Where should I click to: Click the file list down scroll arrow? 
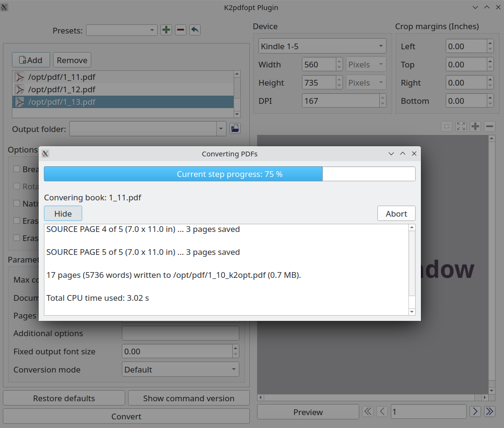237,114
